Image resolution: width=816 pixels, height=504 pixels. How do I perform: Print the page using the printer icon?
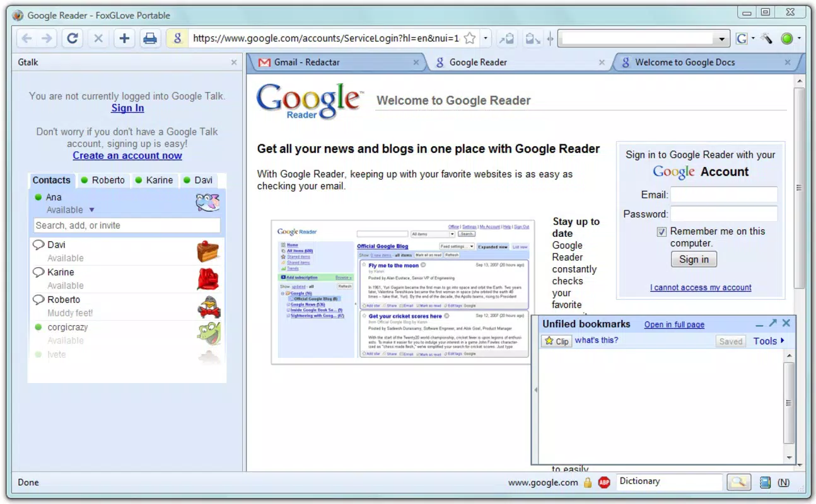pos(150,38)
